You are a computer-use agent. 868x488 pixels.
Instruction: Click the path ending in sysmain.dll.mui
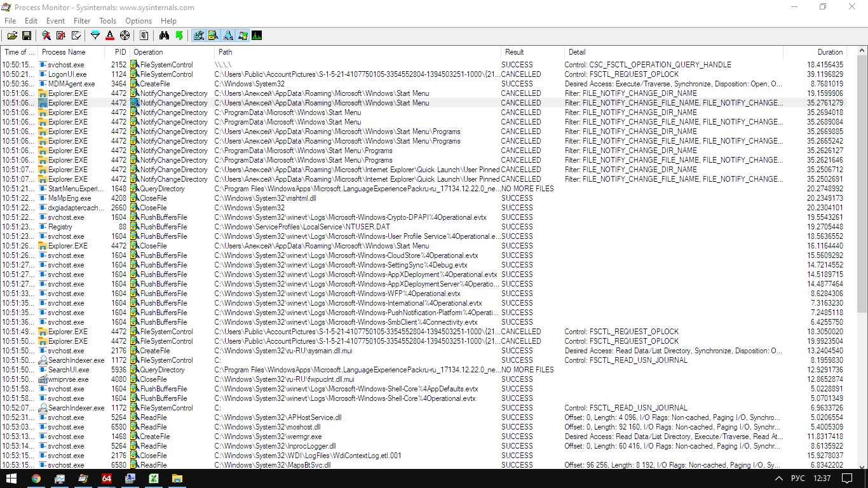283,351
